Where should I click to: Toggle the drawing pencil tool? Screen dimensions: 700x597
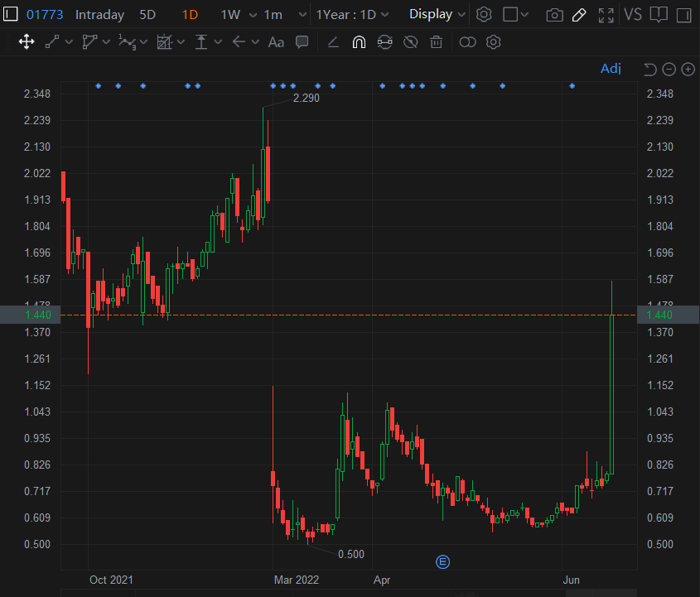[579, 15]
